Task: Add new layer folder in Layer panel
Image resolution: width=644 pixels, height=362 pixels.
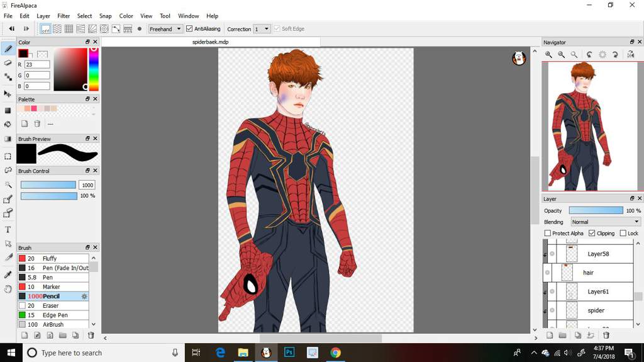Action: pyautogui.click(x=562, y=336)
